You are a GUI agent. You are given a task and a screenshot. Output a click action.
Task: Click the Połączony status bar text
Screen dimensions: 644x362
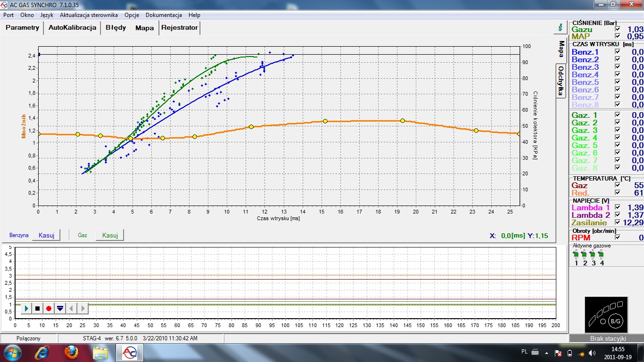point(29,338)
